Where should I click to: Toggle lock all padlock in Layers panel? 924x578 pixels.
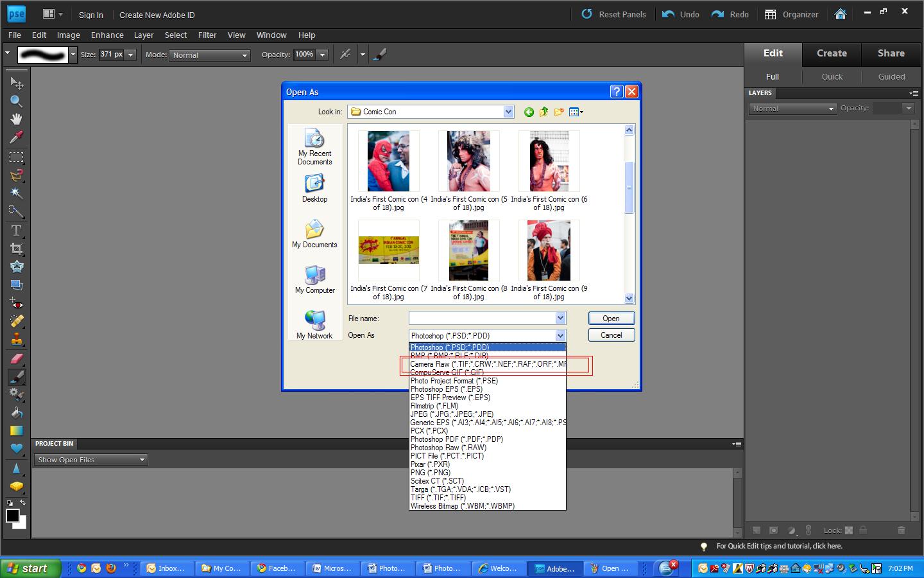[863, 530]
